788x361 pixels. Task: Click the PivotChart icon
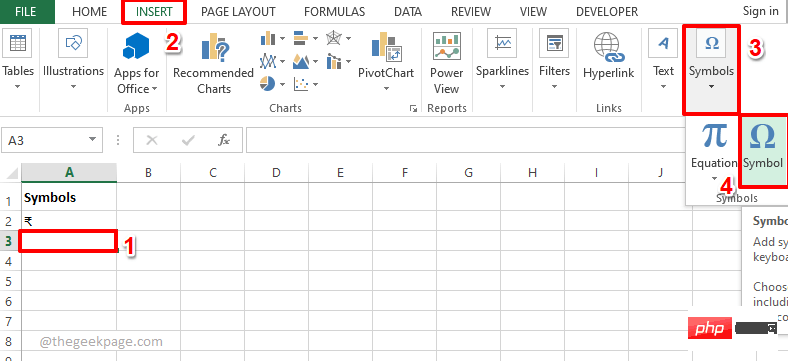386,46
